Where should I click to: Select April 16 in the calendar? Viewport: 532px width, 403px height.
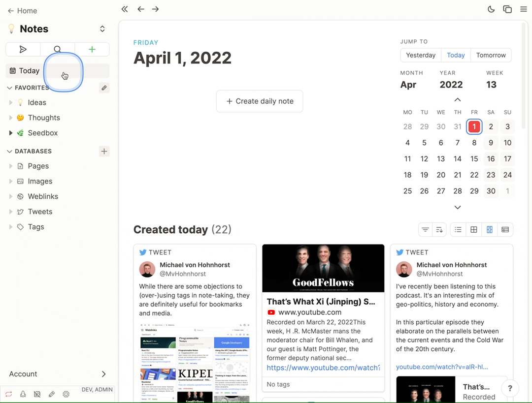click(x=491, y=159)
